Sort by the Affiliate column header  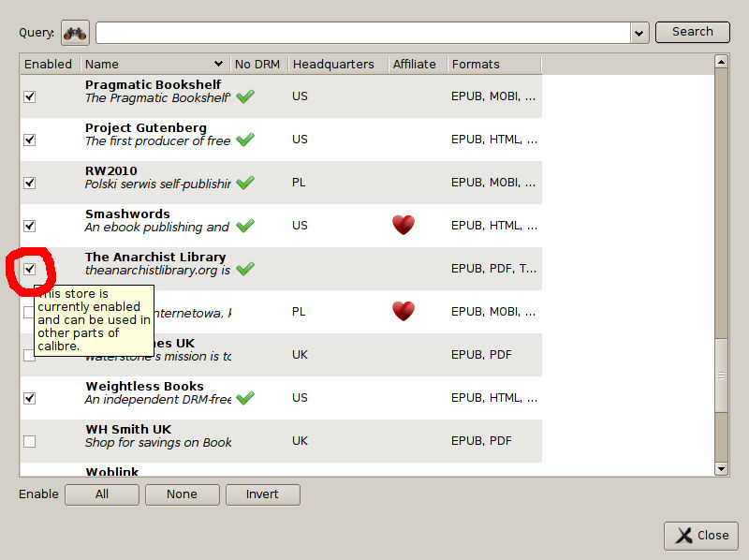click(x=418, y=64)
